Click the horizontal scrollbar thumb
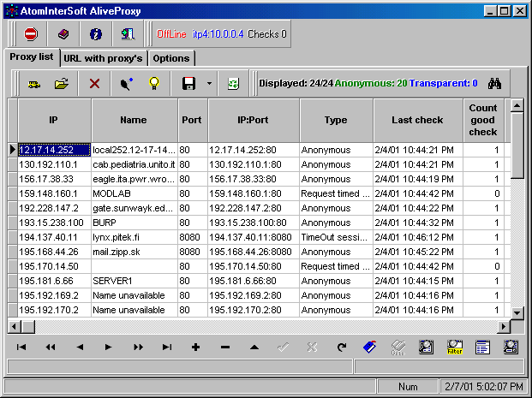The height and width of the screenshot is (398, 532). [28, 326]
